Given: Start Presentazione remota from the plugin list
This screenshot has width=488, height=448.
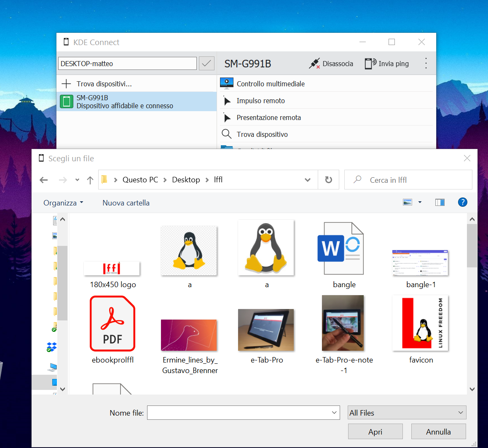Looking at the screenshot, I should [268, 117].
